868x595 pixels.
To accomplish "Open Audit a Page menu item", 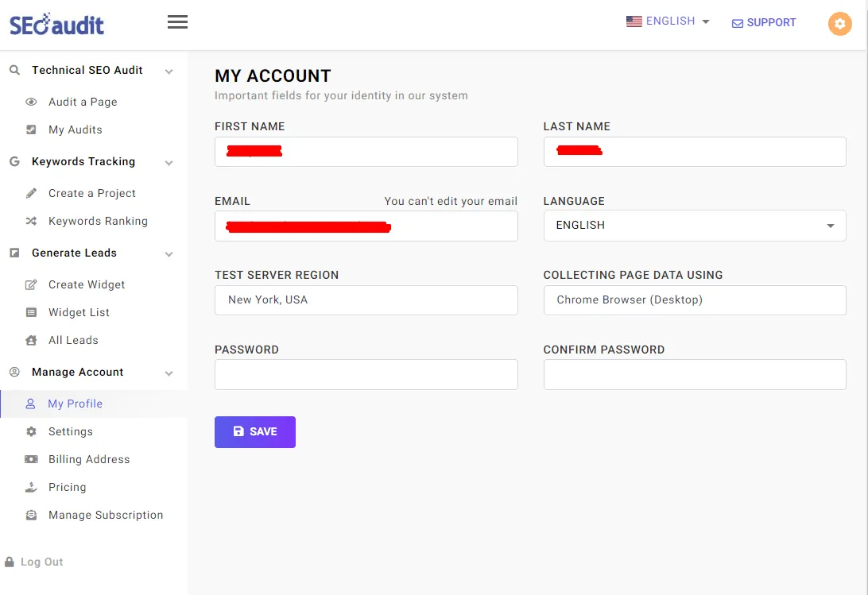I will coord(83,102).
